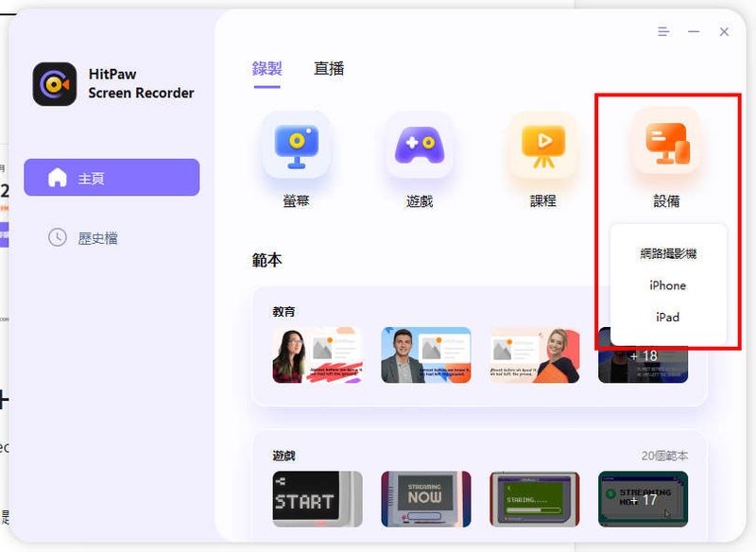Pick education template with man in suit
Viewport: 756px width, 552px height.
point(426,355)
